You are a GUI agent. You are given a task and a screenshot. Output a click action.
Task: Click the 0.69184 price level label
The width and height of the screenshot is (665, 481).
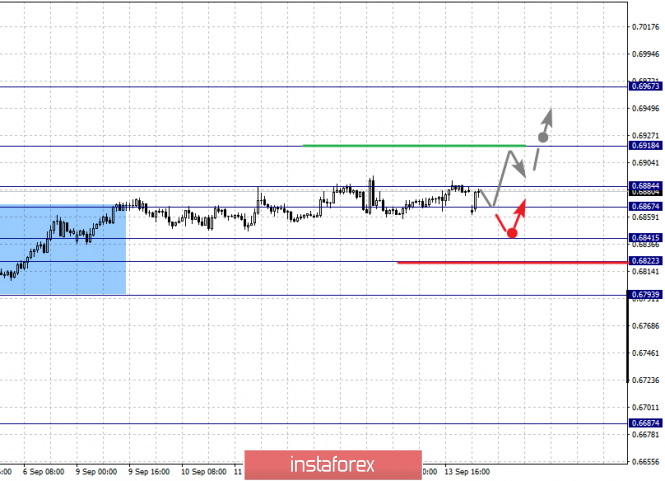pyautogui.click(x=645, y=145)
